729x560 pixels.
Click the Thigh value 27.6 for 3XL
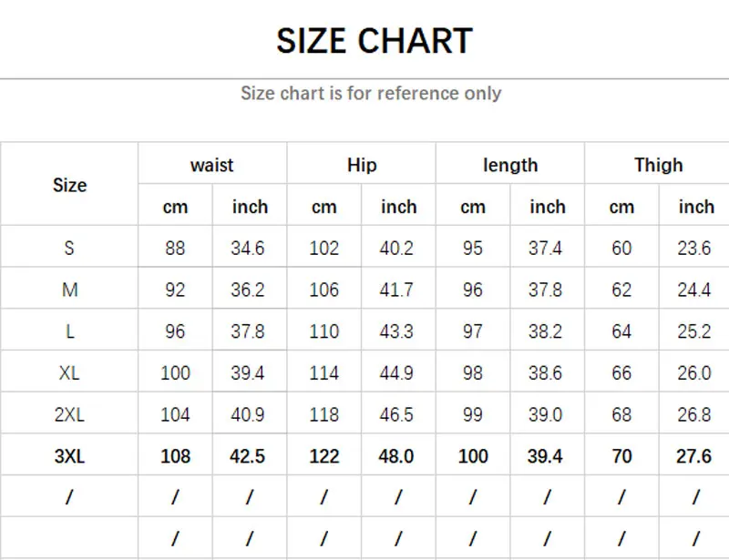[696, 455]
